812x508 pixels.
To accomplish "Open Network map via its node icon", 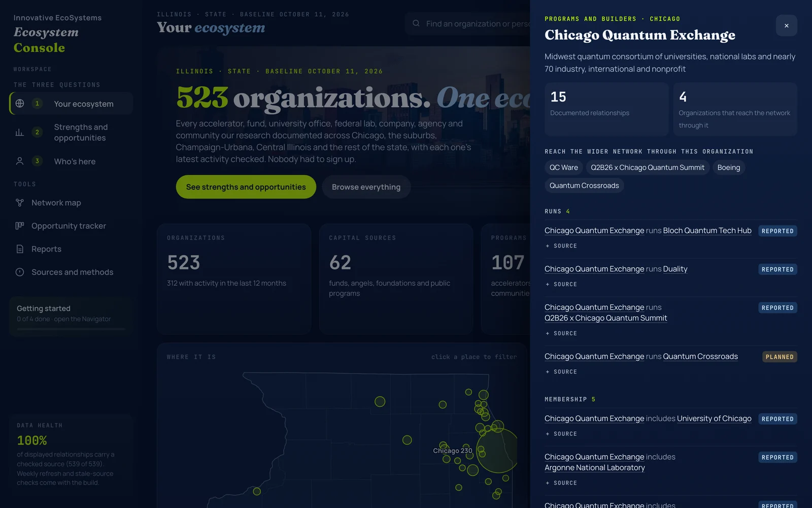I will (20, 203).
